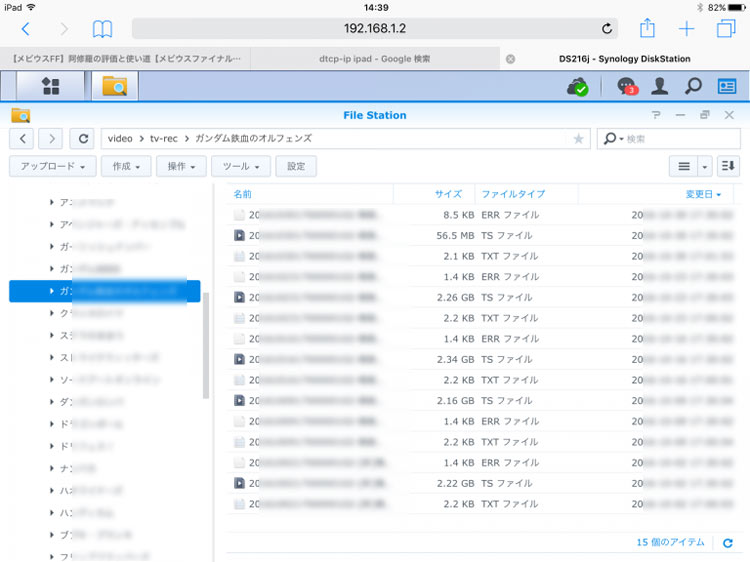Screen dimensions: 750x562
Task: Click the 設定 button
Action: tap(296, 166)
